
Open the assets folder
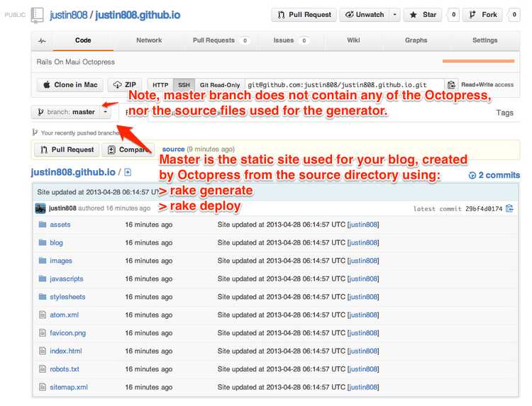(60, 225)
